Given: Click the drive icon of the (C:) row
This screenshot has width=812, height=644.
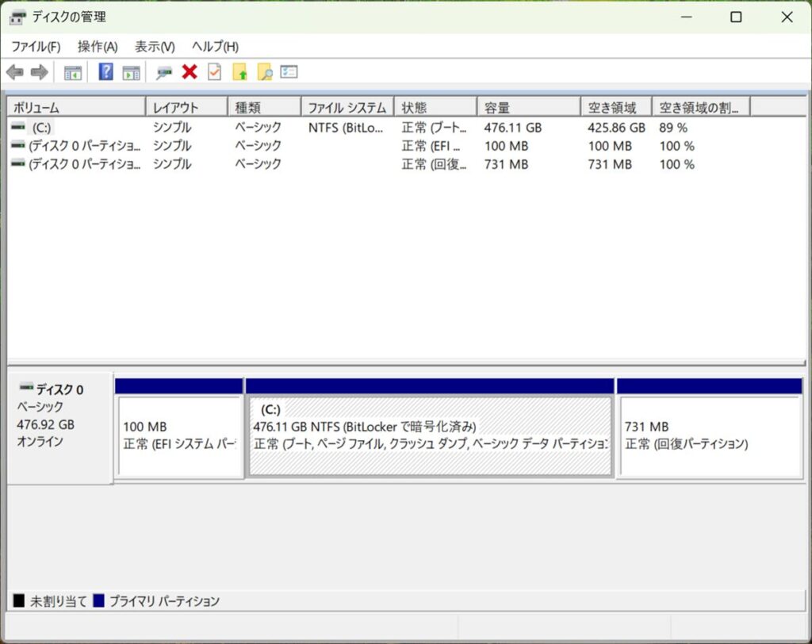Looking at the screenshot, I should pos(18,126).
